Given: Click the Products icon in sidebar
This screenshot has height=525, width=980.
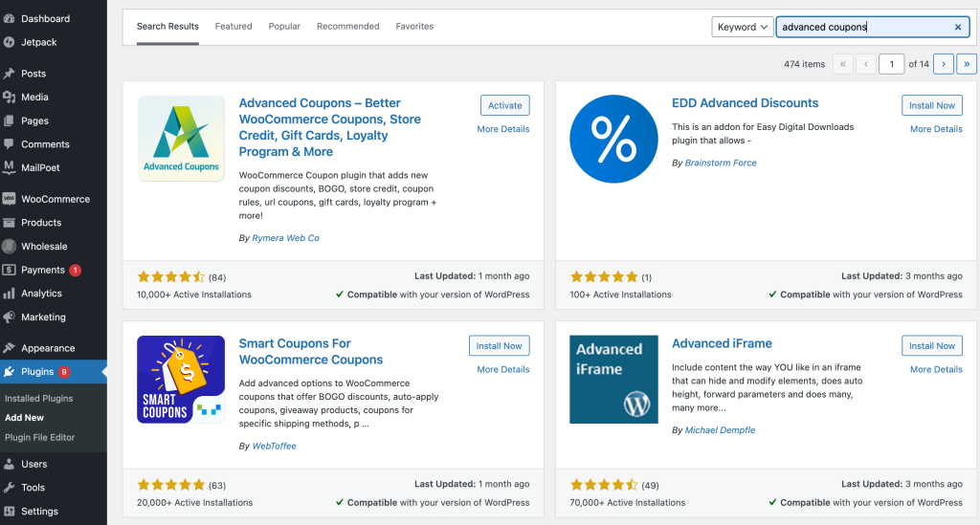Looking at the screenshot, I should pyautogui.click(x=9, y=223).
